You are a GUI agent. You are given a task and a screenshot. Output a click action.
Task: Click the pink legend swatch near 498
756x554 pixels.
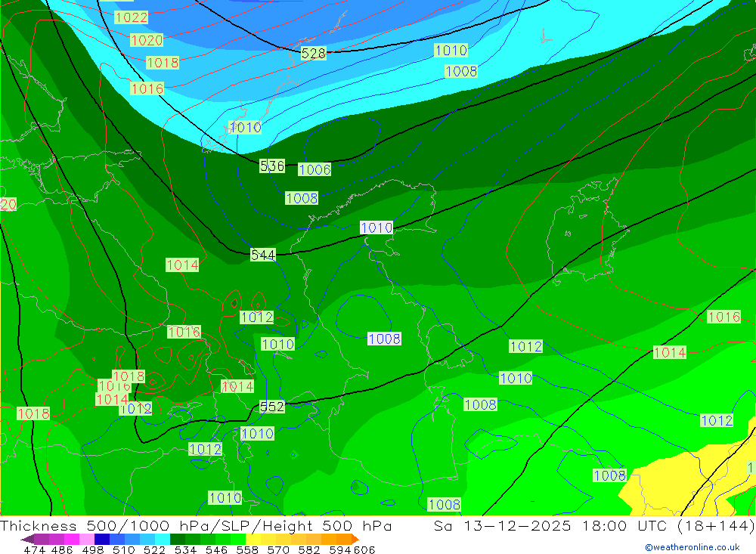[x=87, y=539]
